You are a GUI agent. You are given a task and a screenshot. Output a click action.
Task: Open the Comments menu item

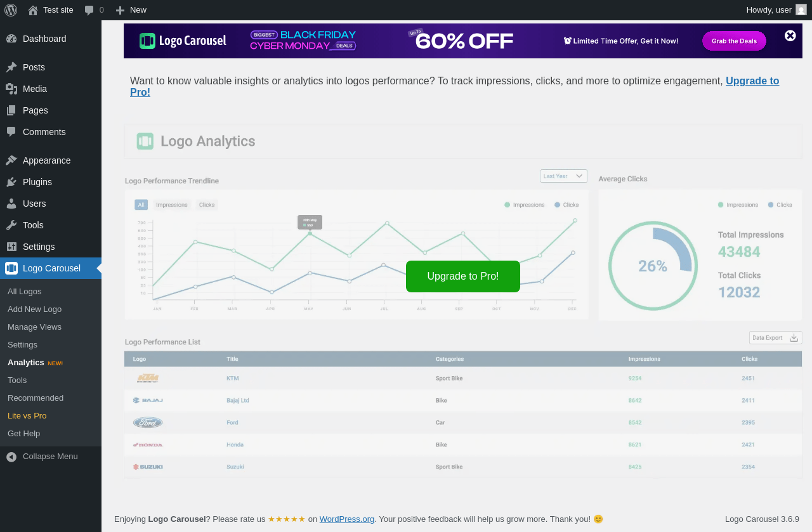point(51,132)
